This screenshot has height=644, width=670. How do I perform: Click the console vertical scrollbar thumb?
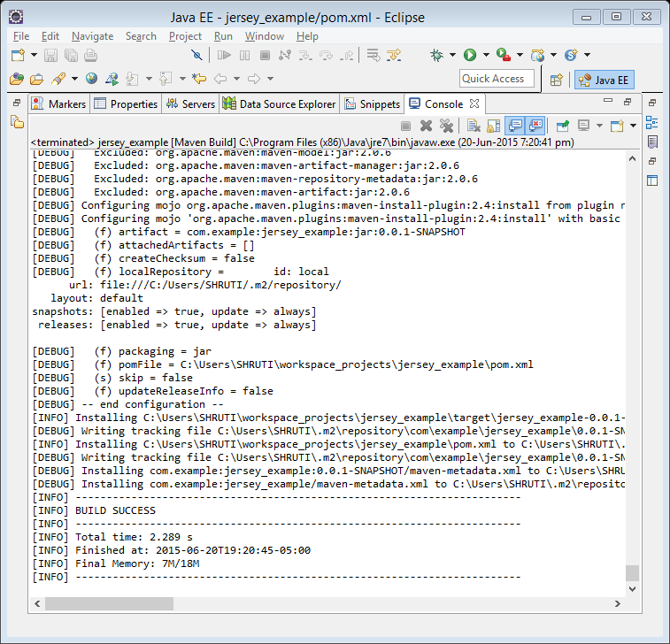click(632, 573)
